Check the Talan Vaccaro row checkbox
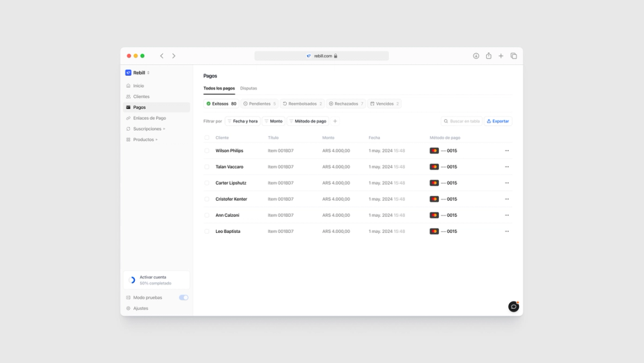The height and width of the screenshot is (363, 644). tap(207, 167)
